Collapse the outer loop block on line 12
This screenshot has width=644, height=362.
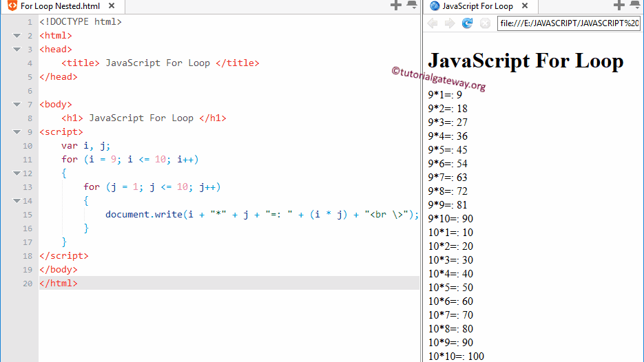coord(17,173)
